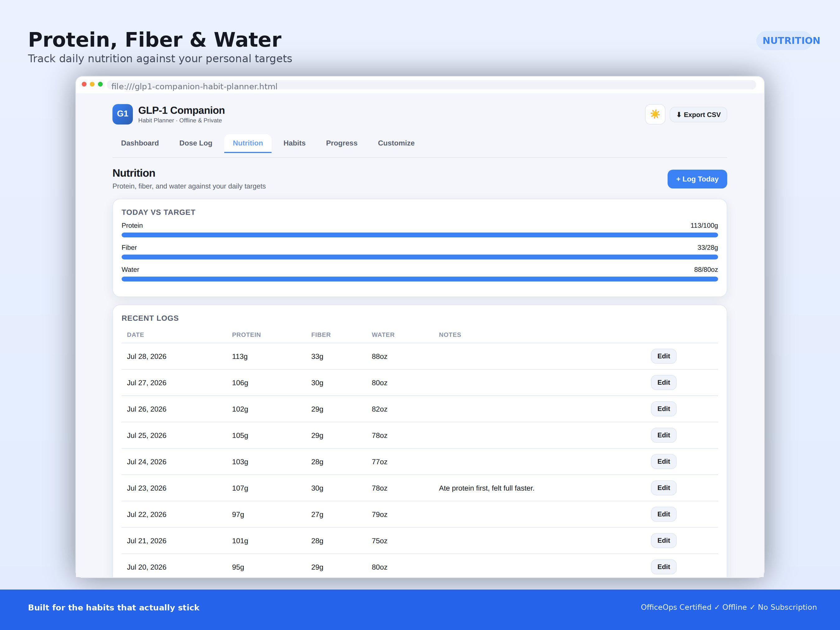840x630 pixels.
Task: Edit the Jul 23, 2026 log
Action: tap(663, 488)
